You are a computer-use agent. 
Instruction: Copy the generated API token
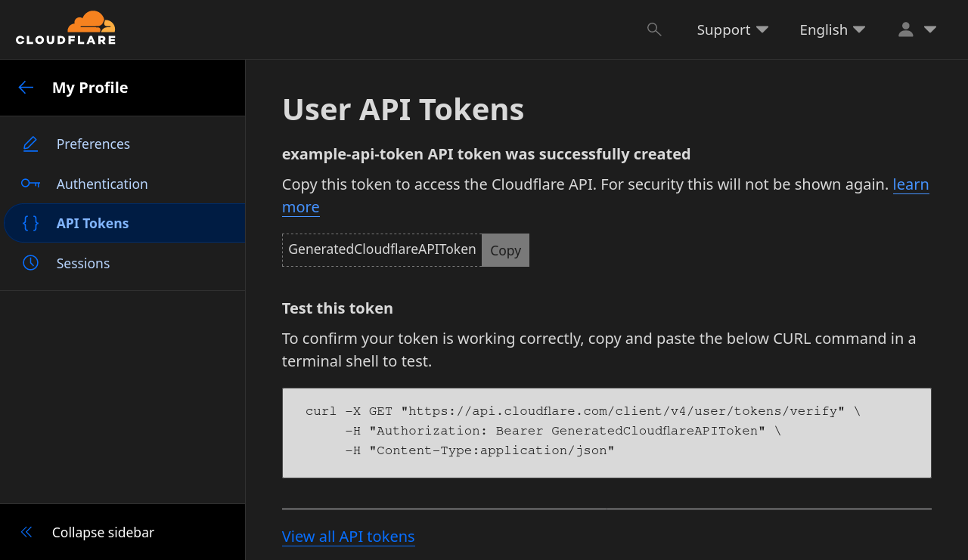pyautogui.click(x=504, y=249)
